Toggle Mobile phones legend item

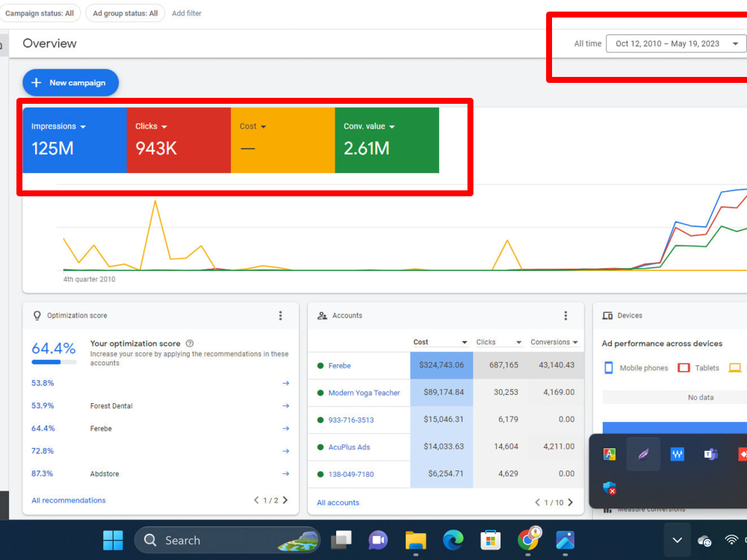point(636,367)
